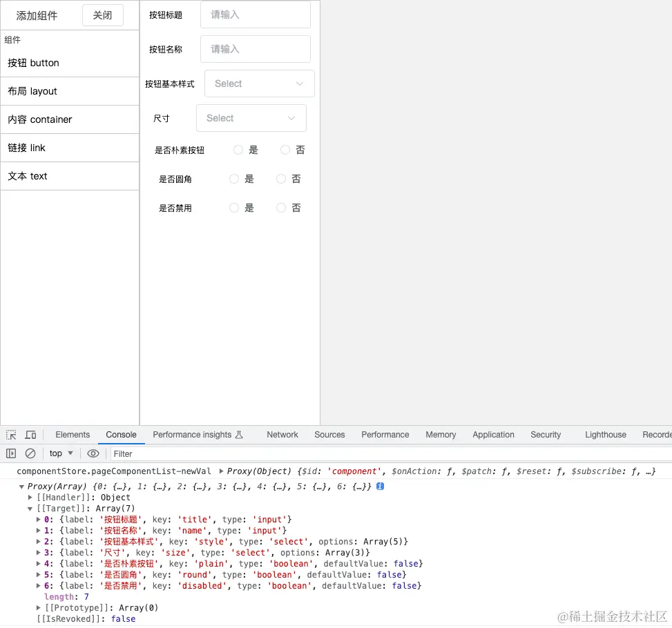Select 是 for 是否朴素按钮
Viewport: 672px width, 628px height.
(x=238, y=150)
